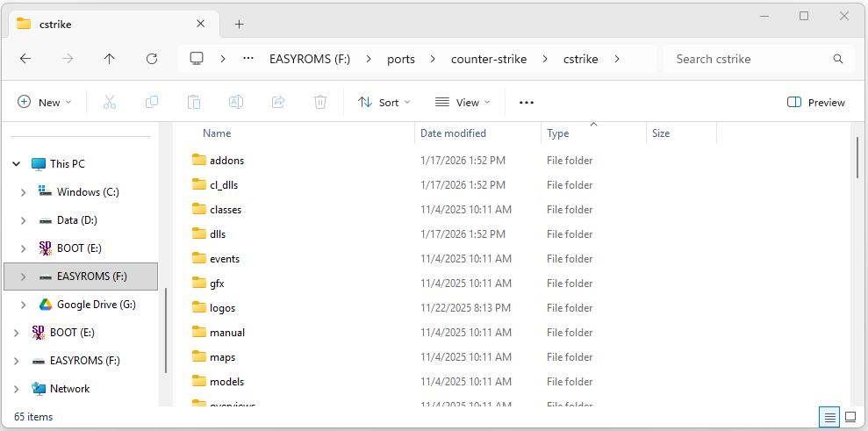Click the Rename icon in toolbar

[x=236, y=102]
